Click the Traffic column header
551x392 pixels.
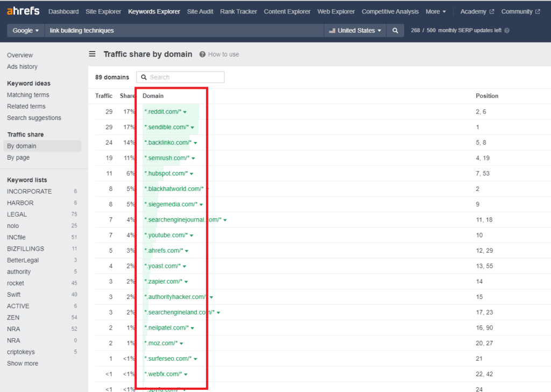click(x=104, y=96)
